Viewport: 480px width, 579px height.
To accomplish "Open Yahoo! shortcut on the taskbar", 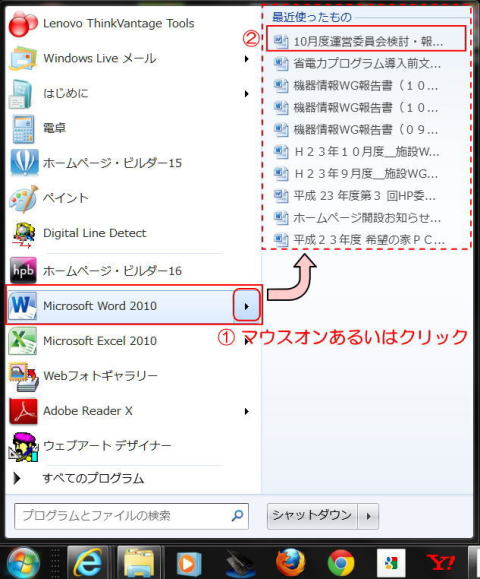I will pyautogui.click(x=442, y=563).
